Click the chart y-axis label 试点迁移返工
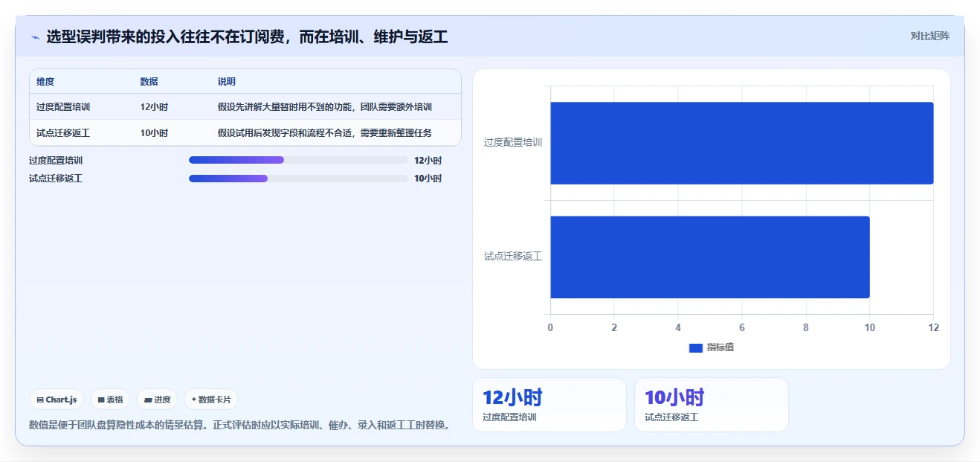 513,256
